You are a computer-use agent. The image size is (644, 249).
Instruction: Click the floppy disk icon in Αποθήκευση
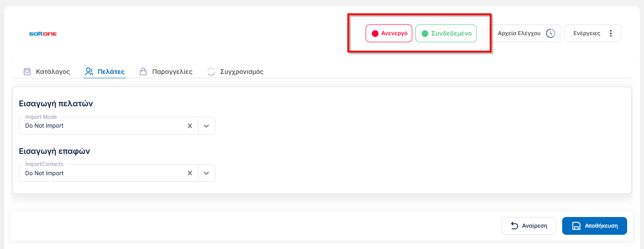point(576,226)
